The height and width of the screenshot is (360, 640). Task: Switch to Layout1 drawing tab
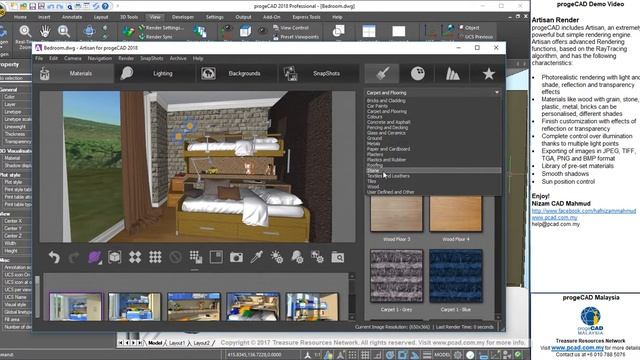(177, 343)
